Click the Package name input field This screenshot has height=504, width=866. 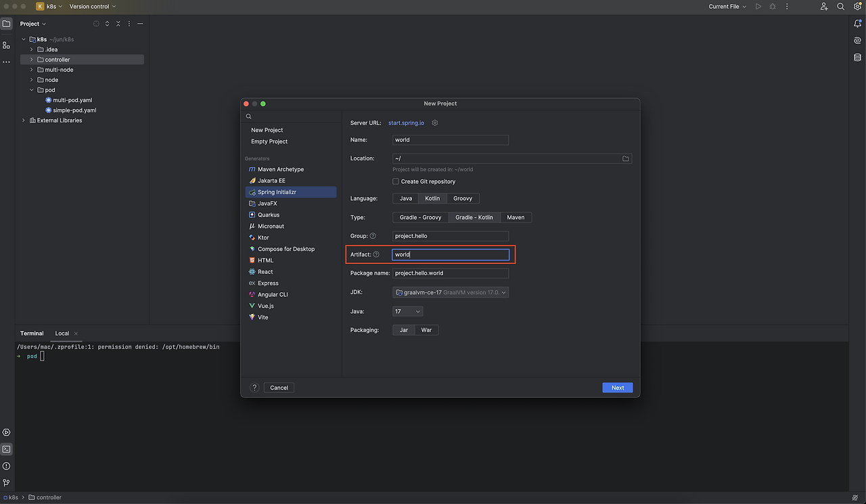(451, 273)
